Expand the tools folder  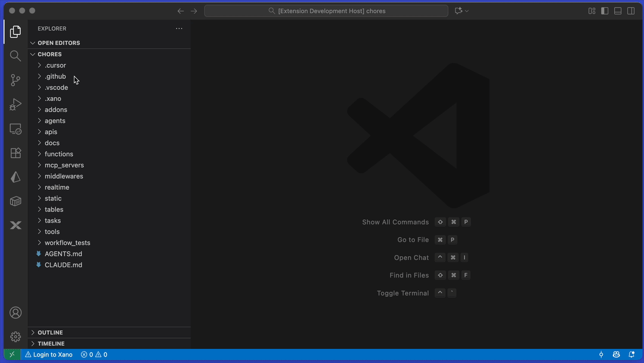pyautogui.click(x=109, y=232)
